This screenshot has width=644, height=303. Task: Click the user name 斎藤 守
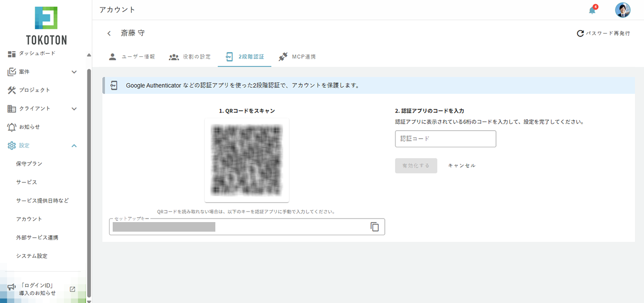click(x=133, y=33)
